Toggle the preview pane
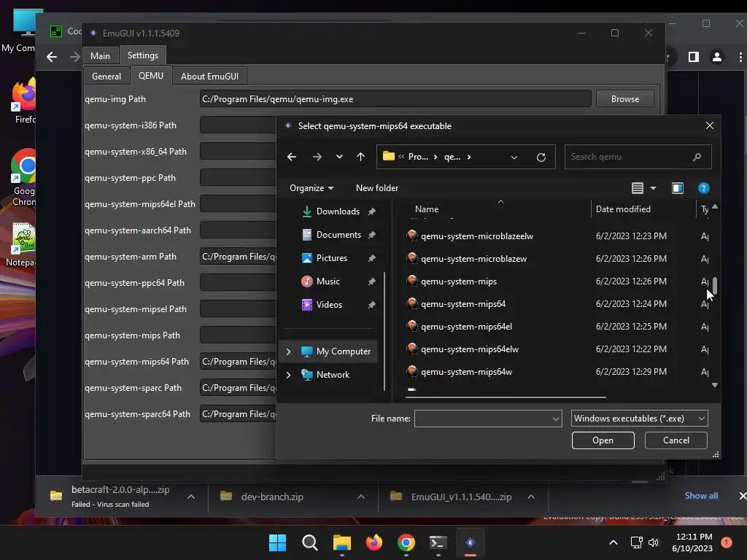Image resolution: width=747 pixels, height=560 pixels. point(678,188)
